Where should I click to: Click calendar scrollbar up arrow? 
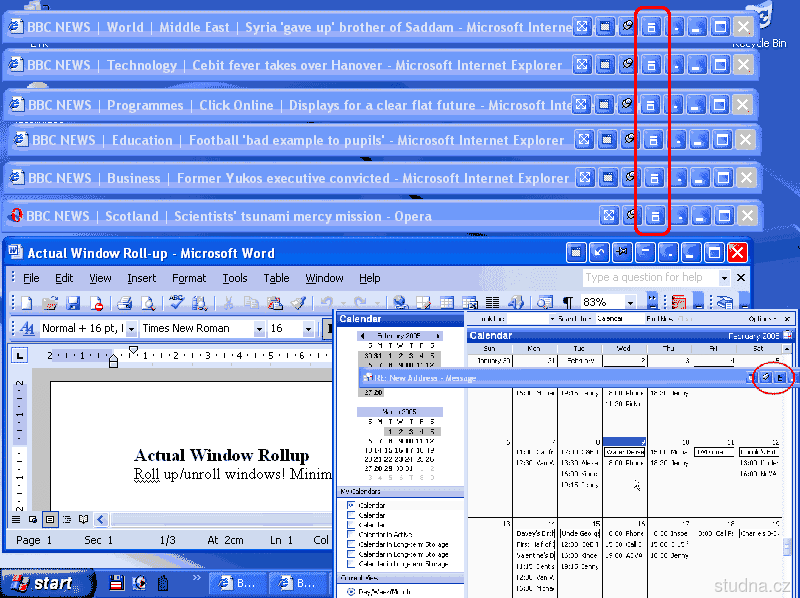tap(787, 348)
